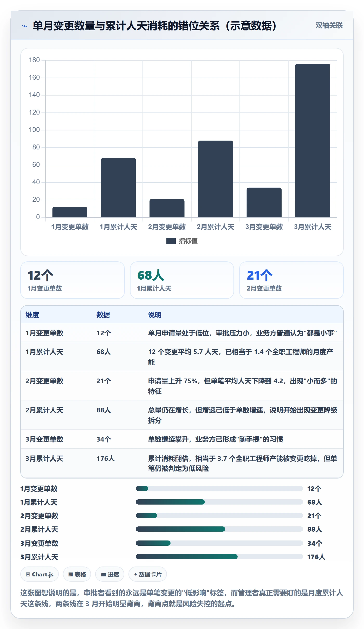This screenshot has width=364, height=629.
Task: Click 2月累计人天 progress bar
Action: [219, 529]
